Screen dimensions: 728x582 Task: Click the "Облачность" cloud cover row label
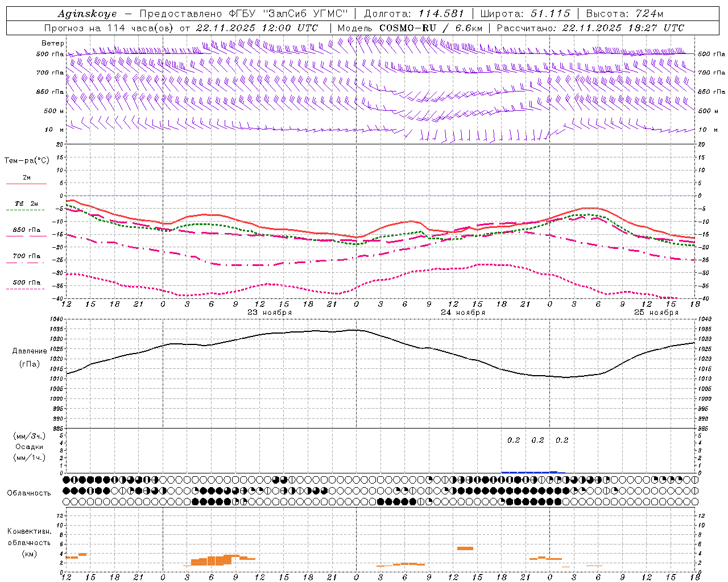pyautogui.click(x=29, y=493)
